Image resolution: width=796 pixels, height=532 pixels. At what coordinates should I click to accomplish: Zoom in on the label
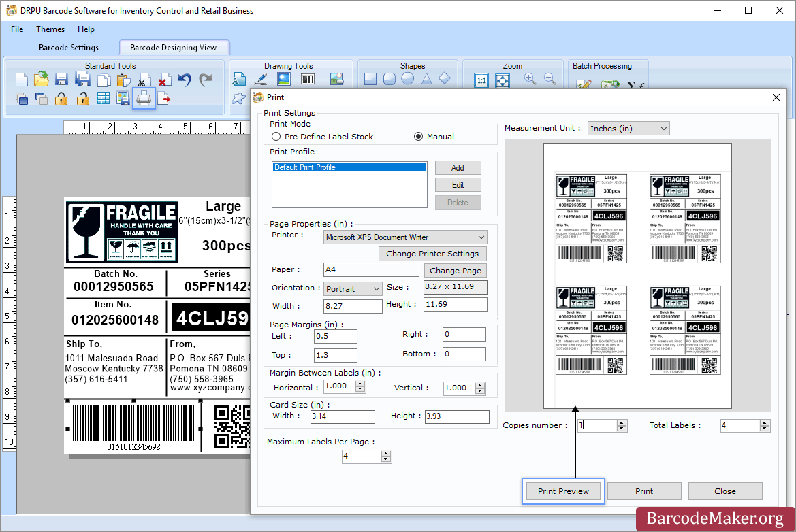[x=530, y=79]
